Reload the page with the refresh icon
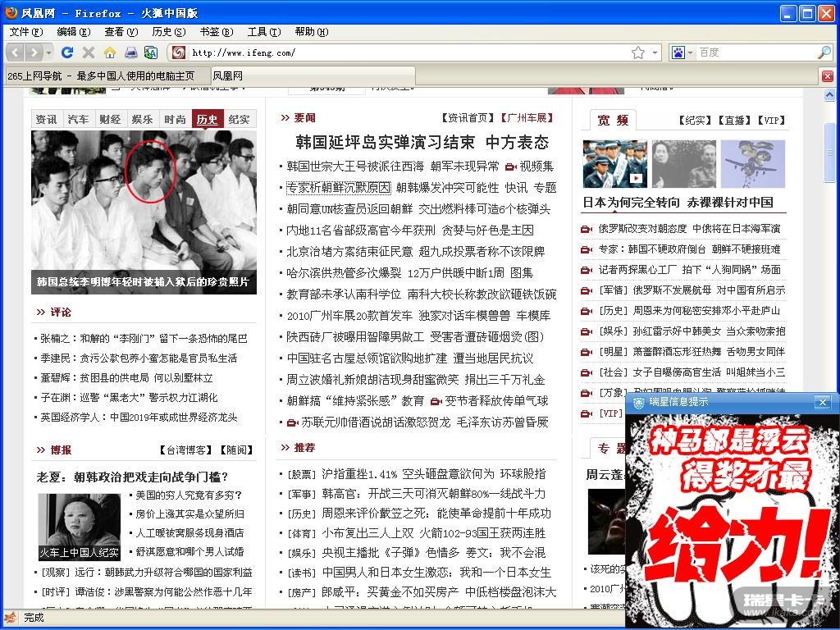This screenshot has height=630, width=840. pos(67,52)
